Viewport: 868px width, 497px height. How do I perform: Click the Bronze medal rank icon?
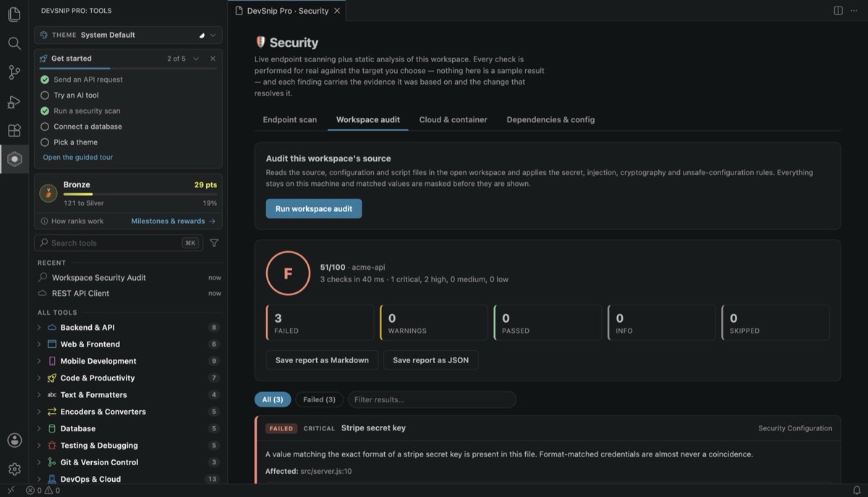(48, 193)
